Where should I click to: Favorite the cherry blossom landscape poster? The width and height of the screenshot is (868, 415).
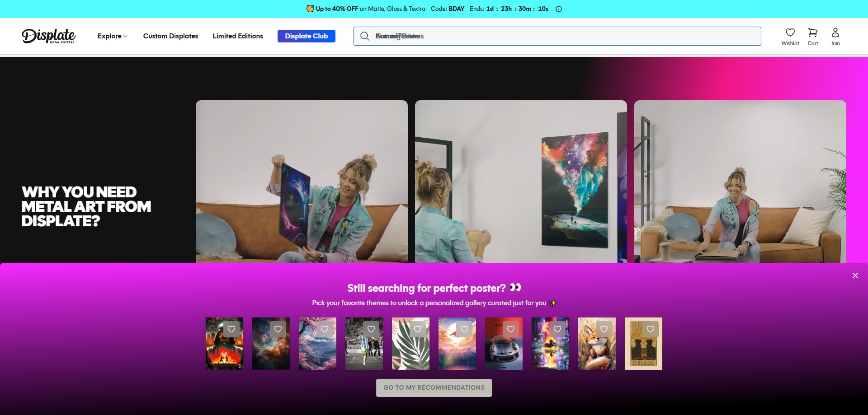[325, 329]
